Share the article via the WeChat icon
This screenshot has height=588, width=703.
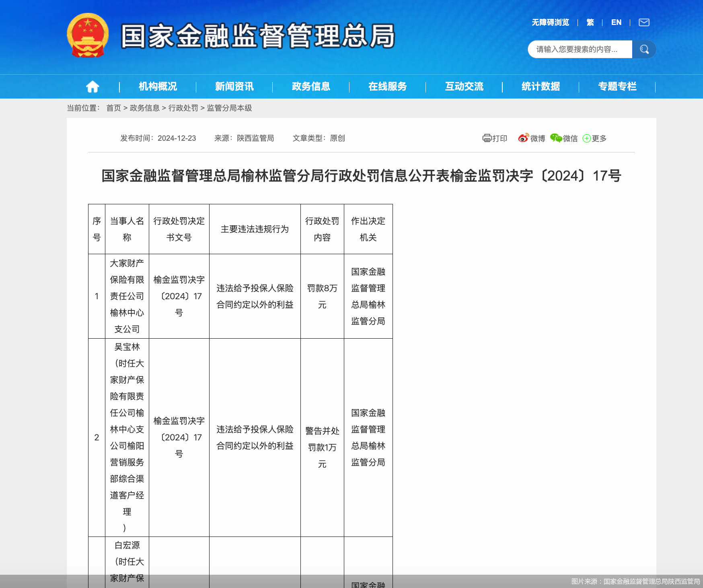click(555, 138)
